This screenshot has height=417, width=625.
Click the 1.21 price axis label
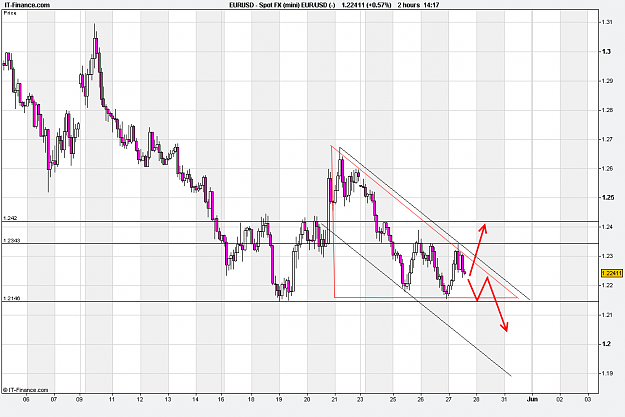[607, 315]
